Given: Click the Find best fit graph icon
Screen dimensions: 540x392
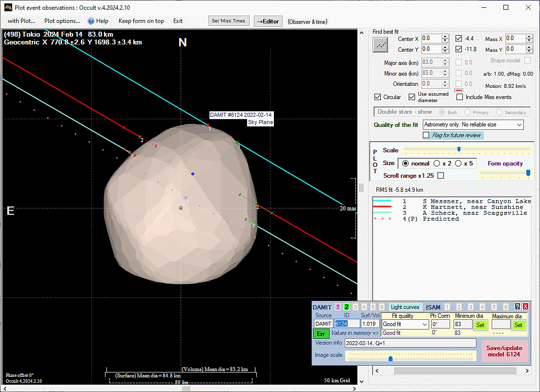Looking at the screenshot, I should click(380, 45).
